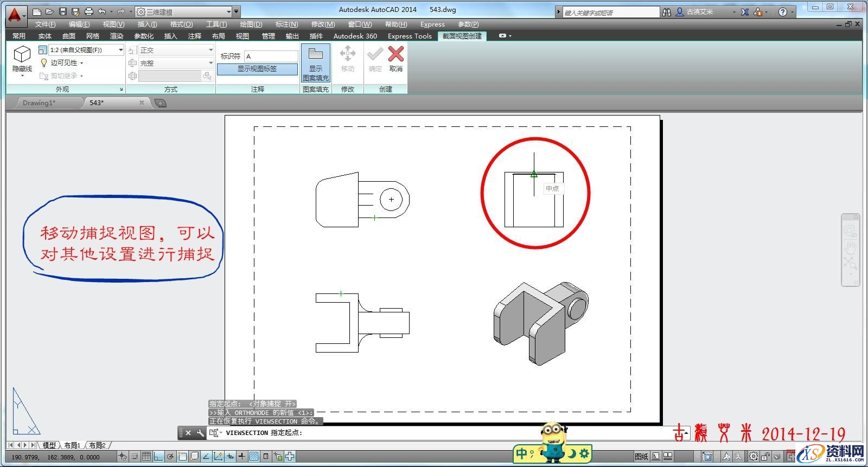This screenshot has height=467, width=868.
Task: Open the 标注(N) menu
Action: [286, 24]
